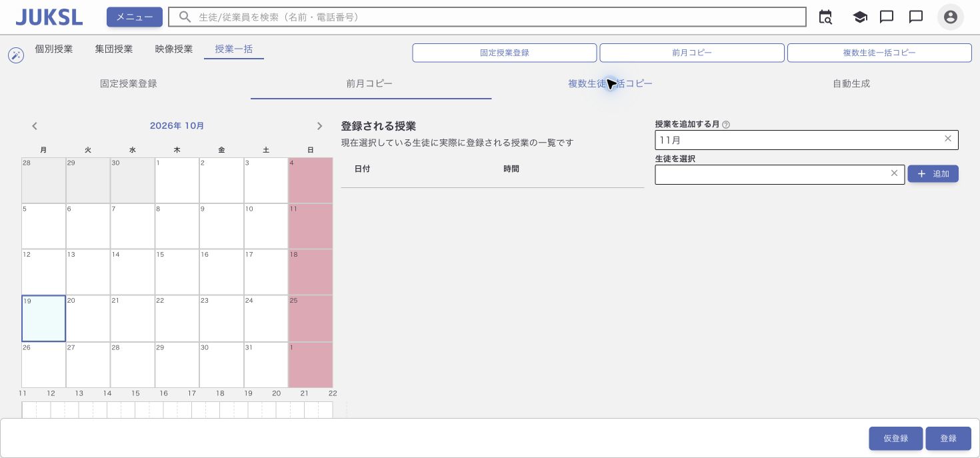Click the search magnifier icon
Image resolution: width=980 pixels, height=458 pixels.
[185, 17]
